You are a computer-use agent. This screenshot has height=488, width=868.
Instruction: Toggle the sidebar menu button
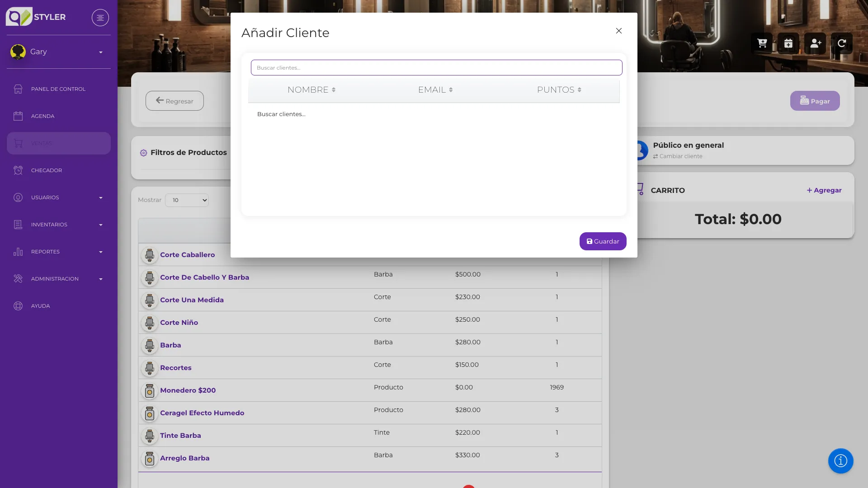(x=100, y=18)
